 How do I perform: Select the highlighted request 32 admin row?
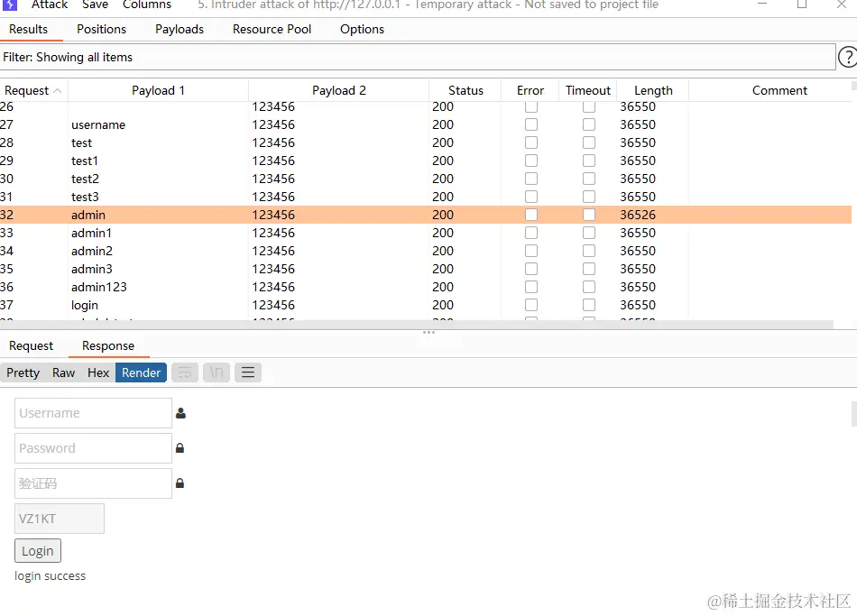(x=426, y=215)
